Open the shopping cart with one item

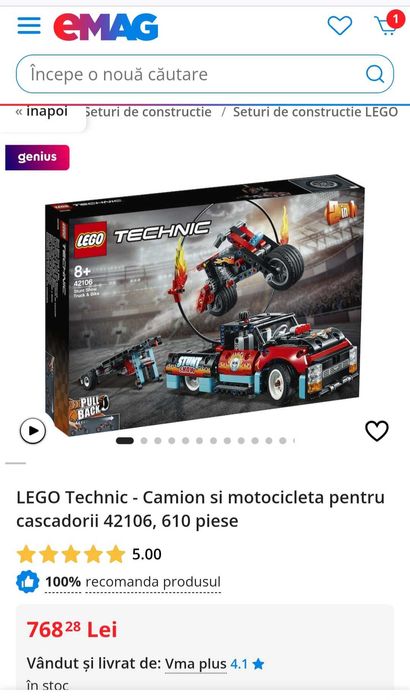coord(388,24)
